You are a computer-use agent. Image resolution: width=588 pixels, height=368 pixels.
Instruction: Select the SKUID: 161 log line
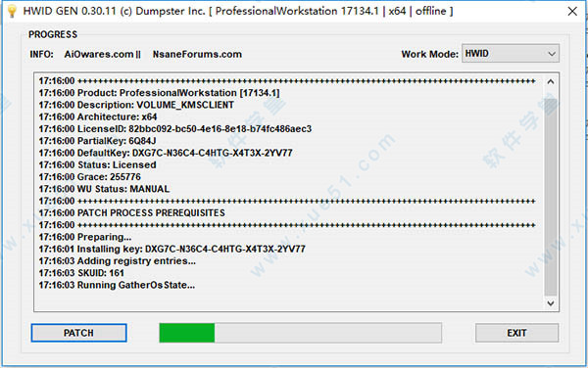(81, 273)
